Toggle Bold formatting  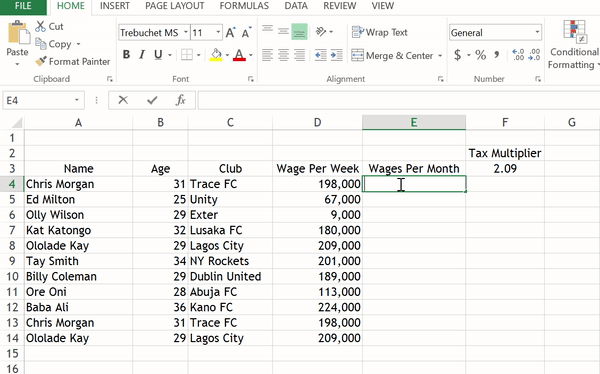126,55
